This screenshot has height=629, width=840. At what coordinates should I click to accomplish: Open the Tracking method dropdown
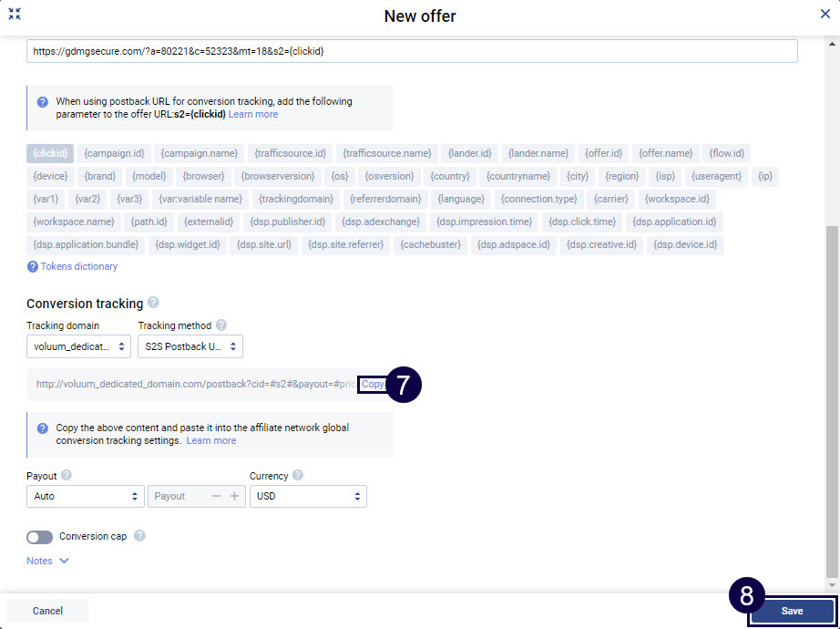pyautogui.click(x=190, y=346)
